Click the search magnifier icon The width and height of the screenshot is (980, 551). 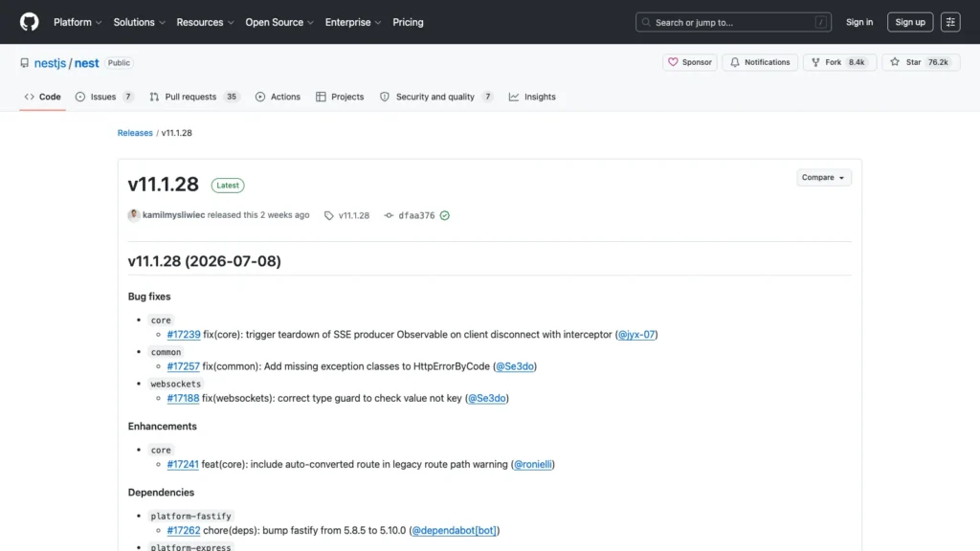(x=646, y=23)
